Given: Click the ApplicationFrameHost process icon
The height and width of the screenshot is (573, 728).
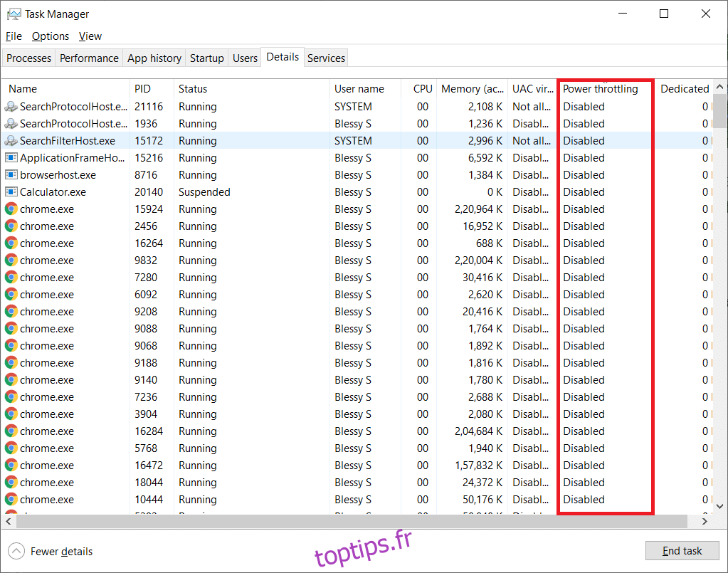Looking at the screenshot, I should pyautogui.click(x=11, y=158).
